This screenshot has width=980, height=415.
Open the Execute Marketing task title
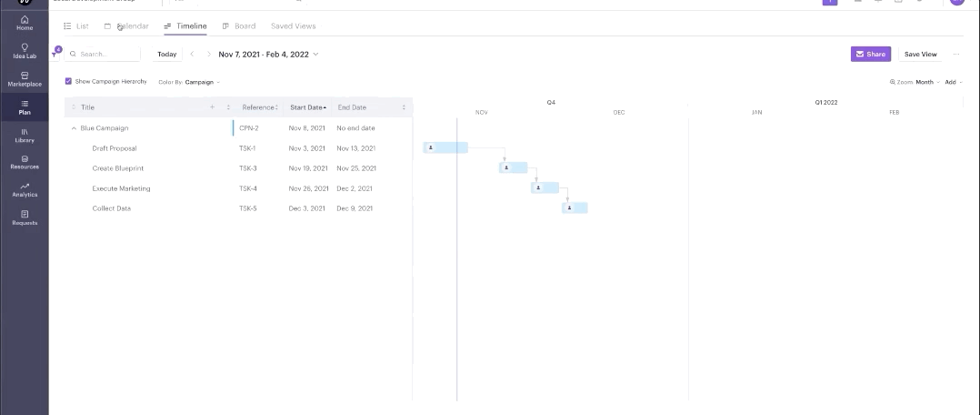121,188
